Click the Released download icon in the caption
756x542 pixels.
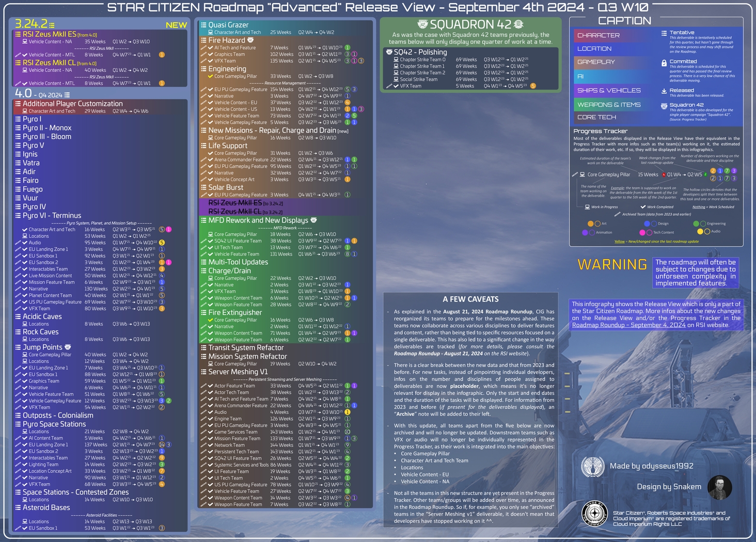point(665,91)
